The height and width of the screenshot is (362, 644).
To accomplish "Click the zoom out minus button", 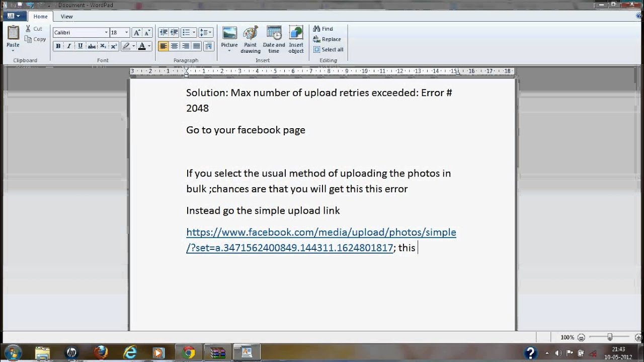I will (x=581, y=337).
